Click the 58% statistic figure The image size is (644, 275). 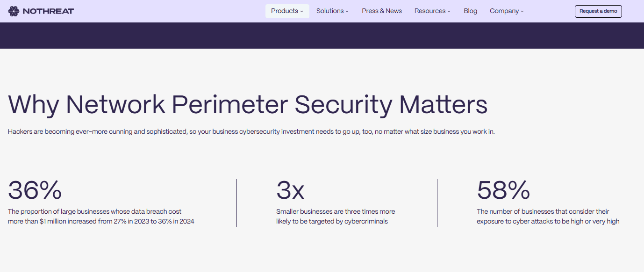click(x=503, y=190)
